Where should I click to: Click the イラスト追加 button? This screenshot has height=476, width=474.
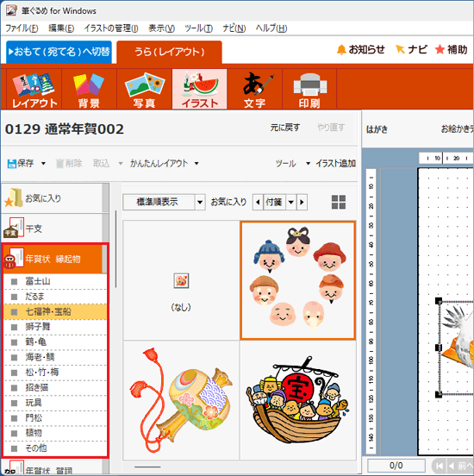tap(335, 163)
